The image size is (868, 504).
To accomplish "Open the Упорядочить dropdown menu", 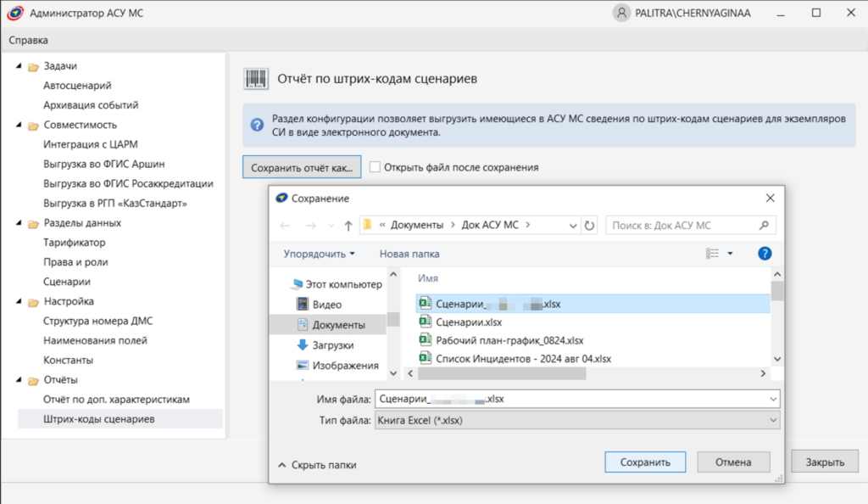I will [x=319, y=254].
